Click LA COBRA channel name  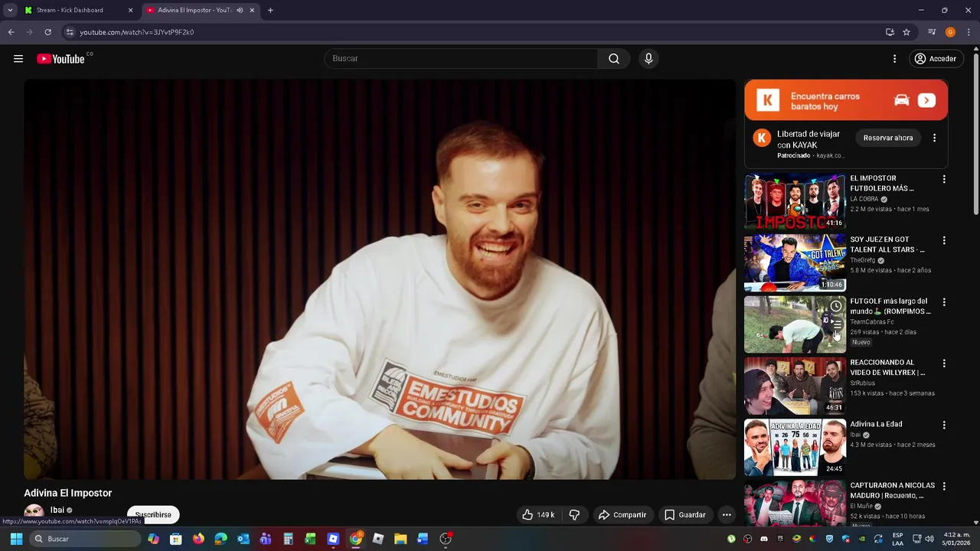[x=864, y=199]
